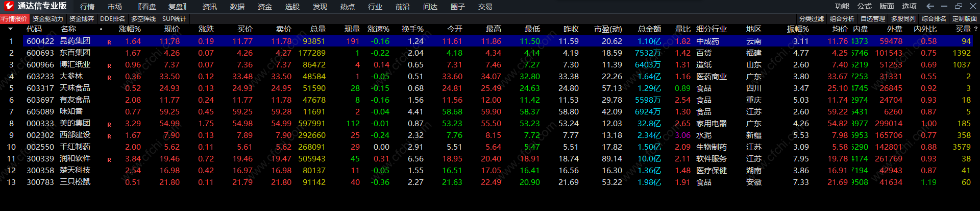
Task: Select the 行情报价 tab
Action: [14, 19]
